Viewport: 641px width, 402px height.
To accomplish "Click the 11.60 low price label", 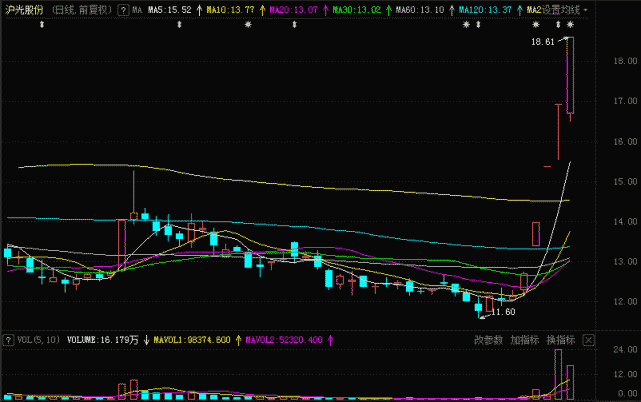I will click(503, 312).
